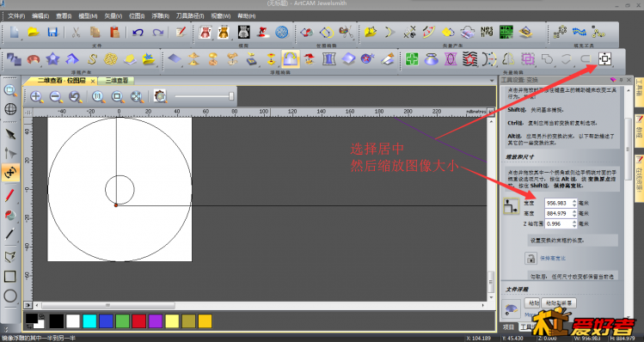
Task: Click the view contrast slider handle
Action: [x=231, y=96]
